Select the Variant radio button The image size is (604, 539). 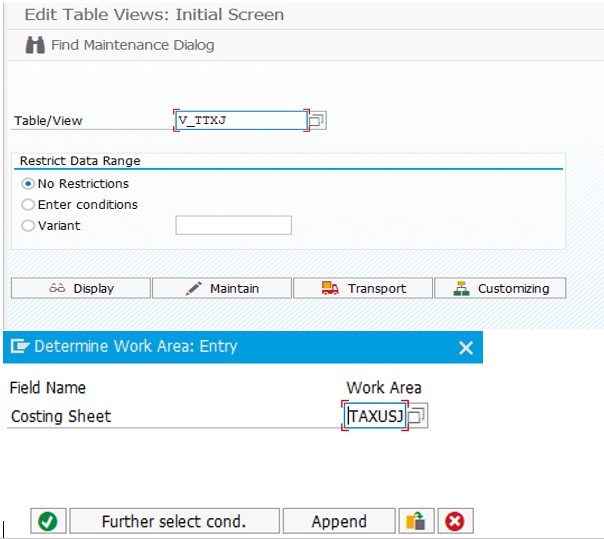click(x=28, y=225)
